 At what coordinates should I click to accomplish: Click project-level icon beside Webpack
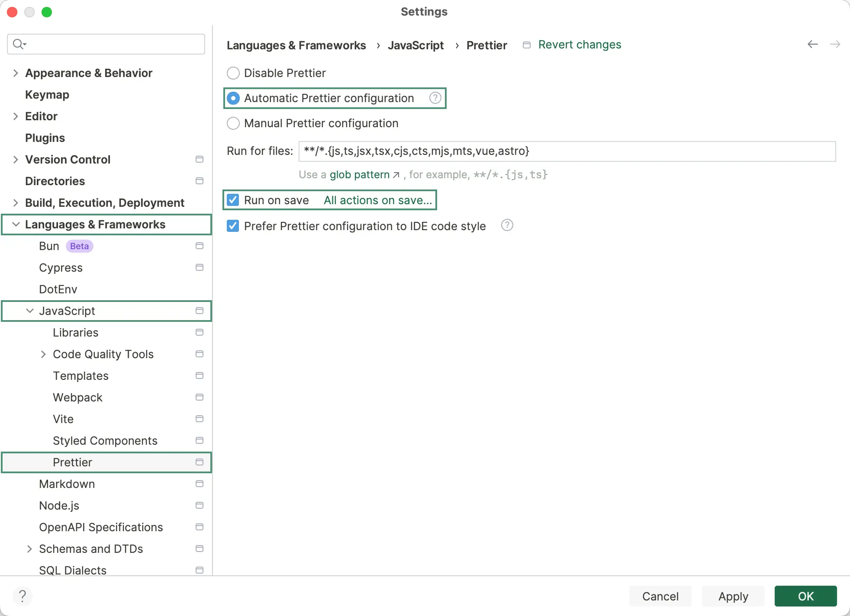pyautogui.click(x=200, y=397)
